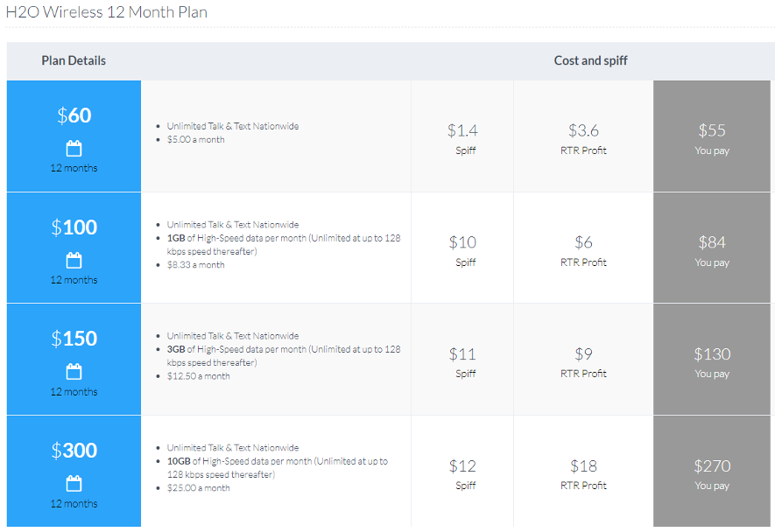Click the $12 Spiff value
Image resolution: width=775 pixels, height=532 pixels.
click(x=462, y=465)
